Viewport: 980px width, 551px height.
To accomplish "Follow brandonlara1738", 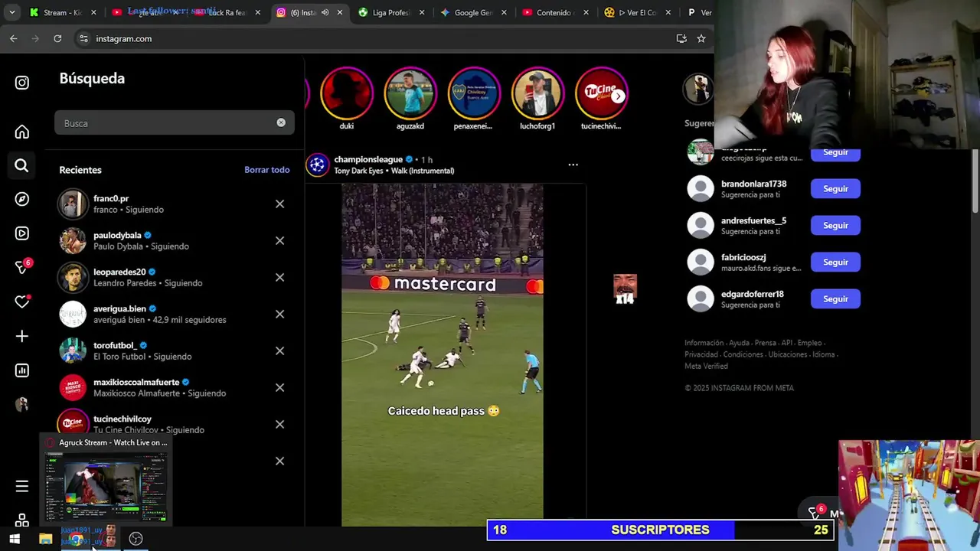I will 835,189.
